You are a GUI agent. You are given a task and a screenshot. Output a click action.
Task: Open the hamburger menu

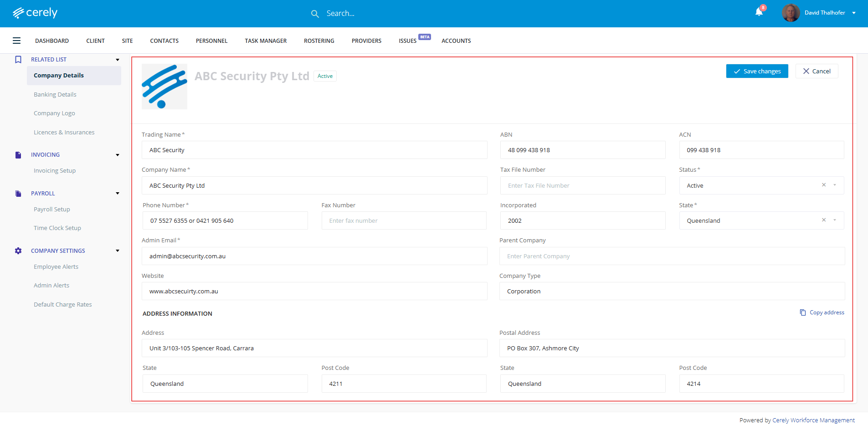[16, 41]
